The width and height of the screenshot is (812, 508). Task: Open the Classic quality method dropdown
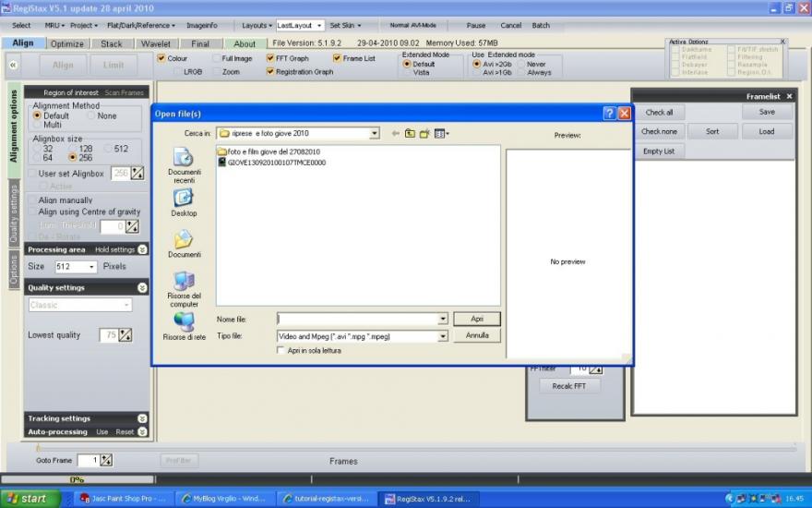pyautogui.click(x=125, y=305)
